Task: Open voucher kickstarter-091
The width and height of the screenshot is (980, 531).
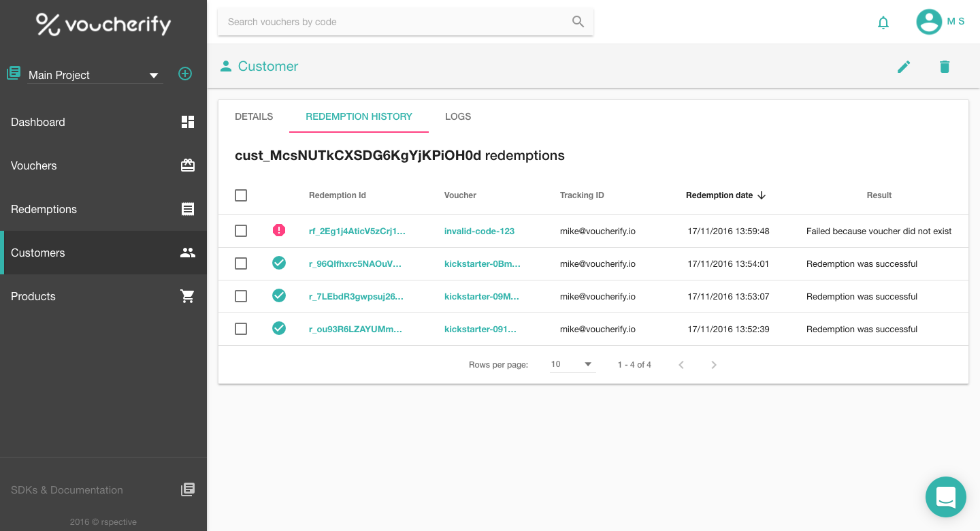Action: tap(480, 329)
